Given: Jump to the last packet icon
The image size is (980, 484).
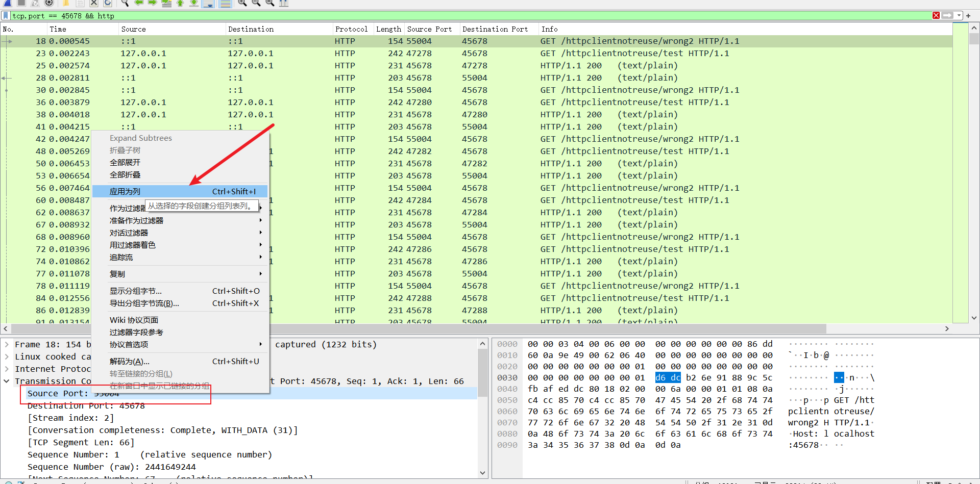Looking at the screenshot, I should click(x=194, y=3).
